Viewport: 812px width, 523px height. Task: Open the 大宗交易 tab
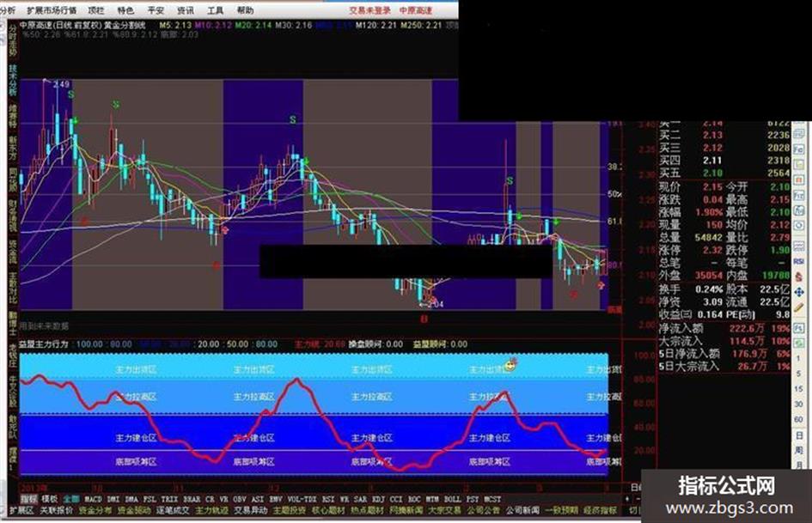coord(444,511)
